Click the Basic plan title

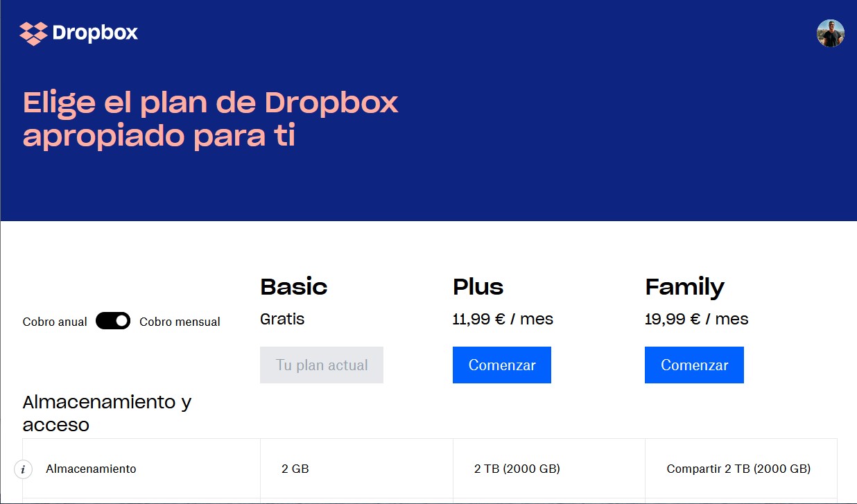[293, 287]
